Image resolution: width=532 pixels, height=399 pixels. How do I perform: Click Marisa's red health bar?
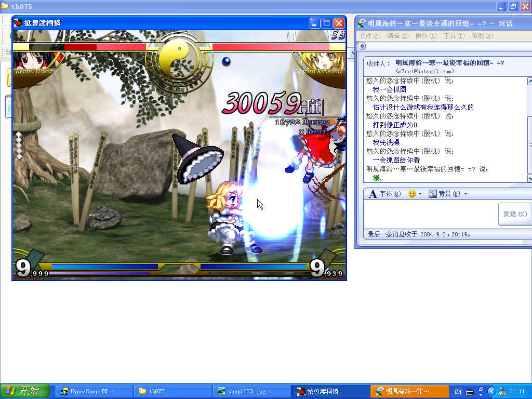click(x=271, y=47)
